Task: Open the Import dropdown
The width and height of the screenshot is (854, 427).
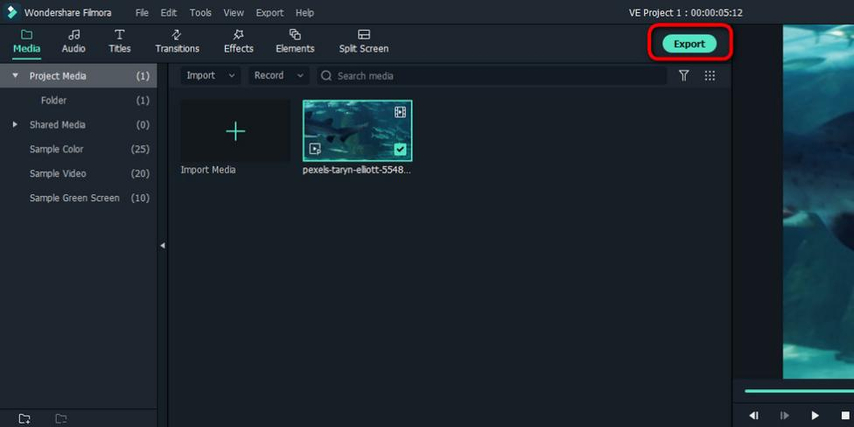Action: coord(211,76)
